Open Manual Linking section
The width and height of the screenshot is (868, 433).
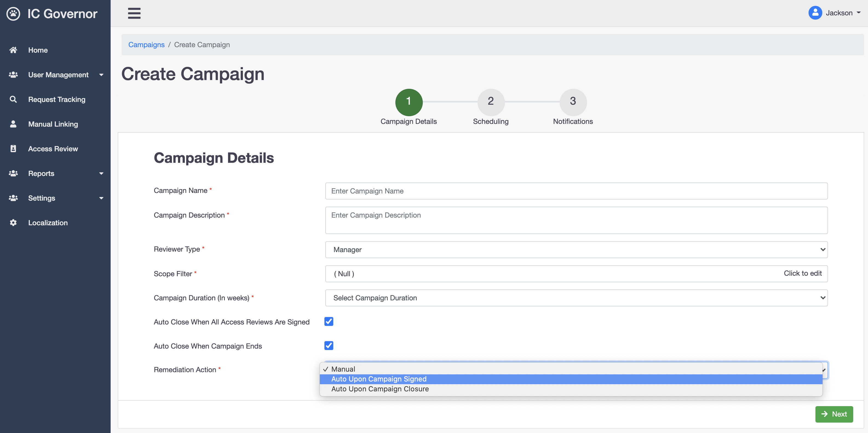coord(53,124)
